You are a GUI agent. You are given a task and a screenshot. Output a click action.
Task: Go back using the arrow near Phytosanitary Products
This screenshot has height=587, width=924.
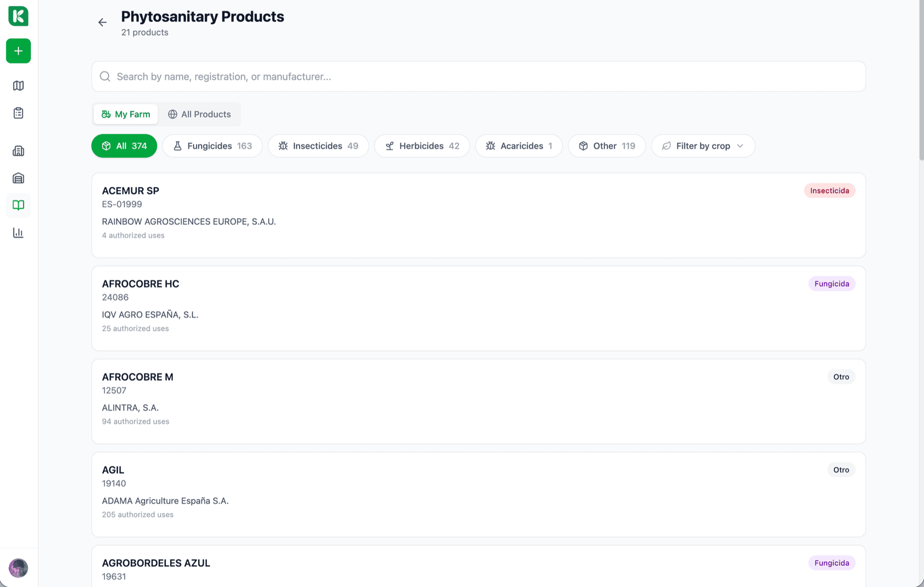[x=102, y=22]
